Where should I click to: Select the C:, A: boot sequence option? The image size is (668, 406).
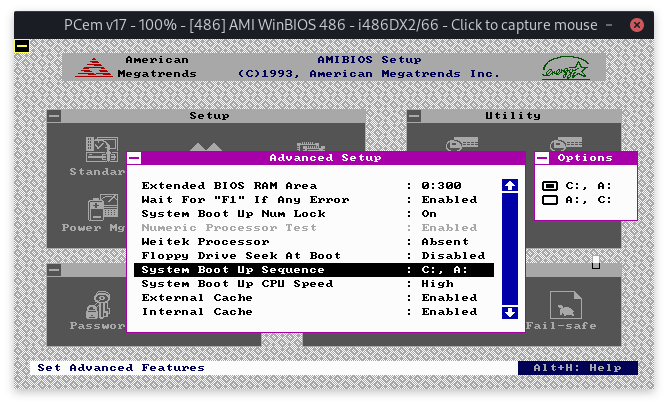[577, 186]
